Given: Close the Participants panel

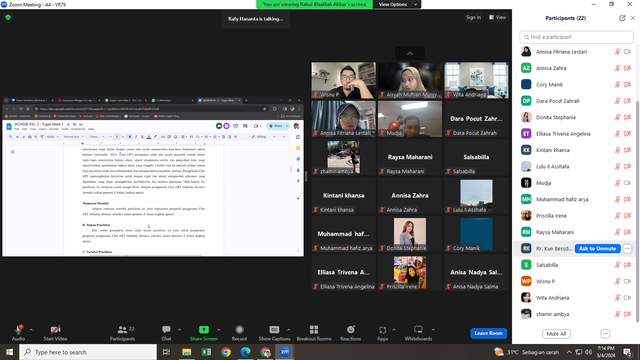Looking at the screenshot, I should tap(633, 18).
